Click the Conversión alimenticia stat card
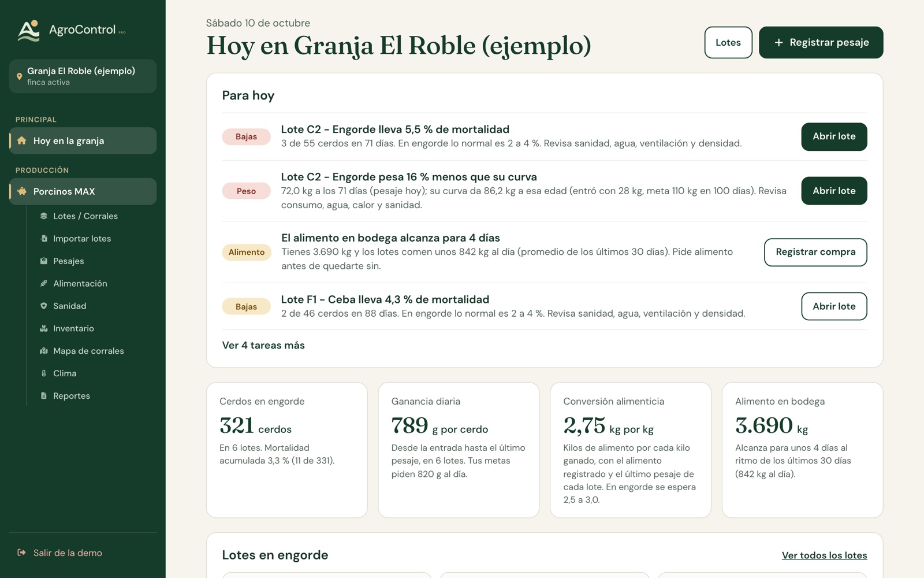924x578 pixels. pyautogui.click(x=631, y=450)
